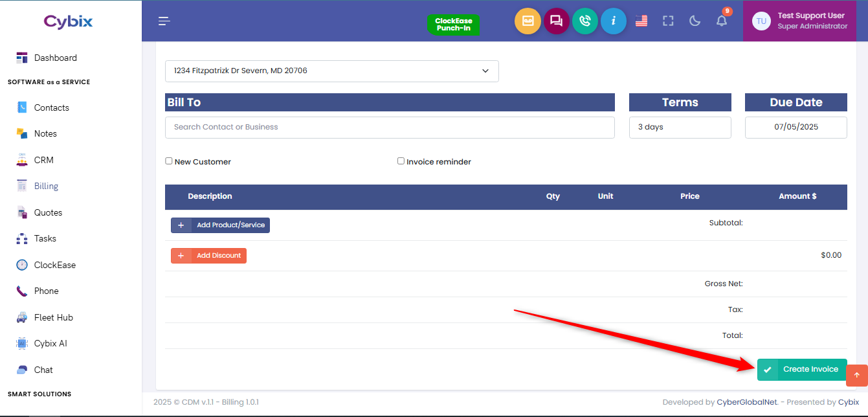This screenshot has width=868, height=417.
Task: Open the maroon chat messages icon
Action: pyautogui.click(x=556, y=21)
